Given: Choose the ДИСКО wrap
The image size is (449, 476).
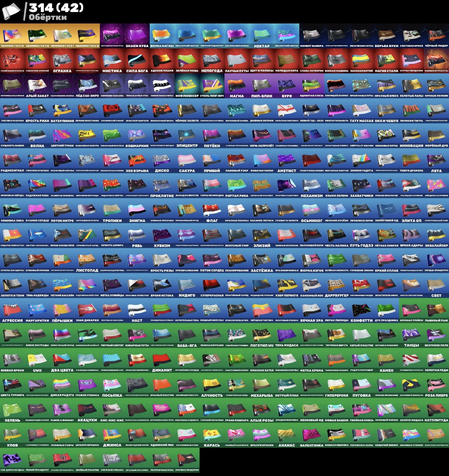Looking at the screenshot, I should coord(162,160).
